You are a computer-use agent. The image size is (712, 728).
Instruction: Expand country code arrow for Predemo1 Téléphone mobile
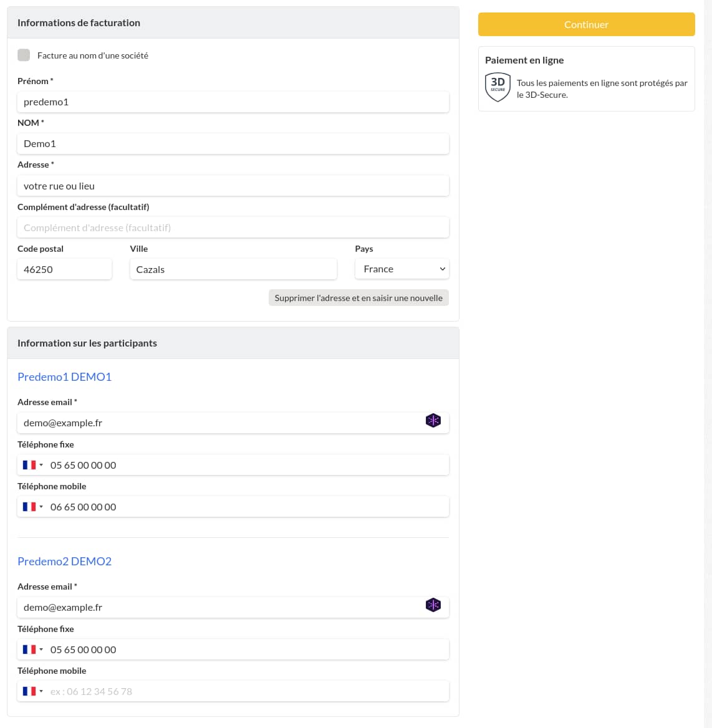pyautogui.click(x=41, y=507)
